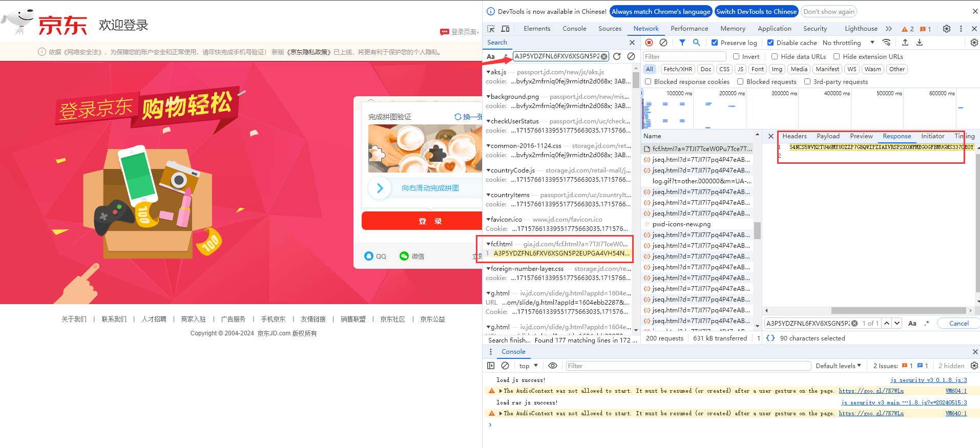
Task: Toggle Preserve log checkbox
Action: coord(715,42)
